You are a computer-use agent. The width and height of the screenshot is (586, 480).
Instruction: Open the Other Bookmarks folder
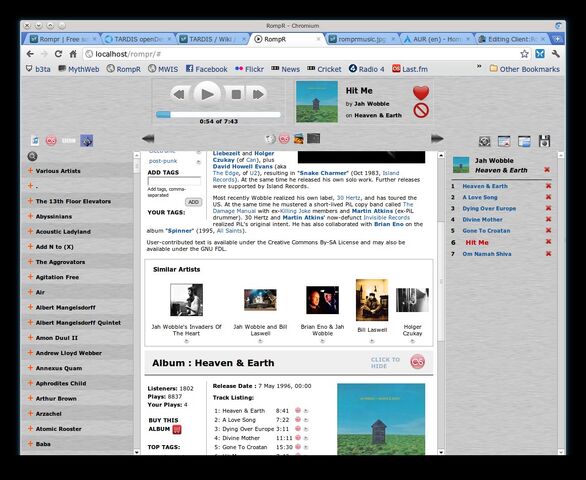click(x=524, y=69)
